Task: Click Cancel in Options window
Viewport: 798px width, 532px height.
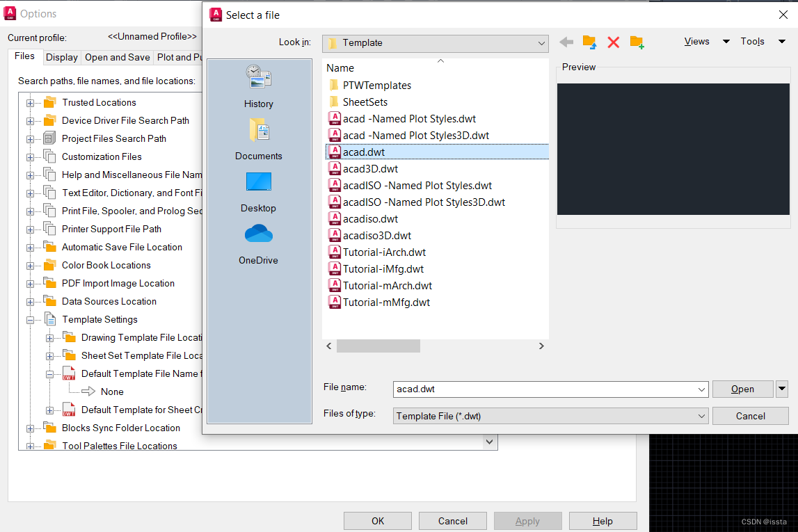Action: point(452,522)
